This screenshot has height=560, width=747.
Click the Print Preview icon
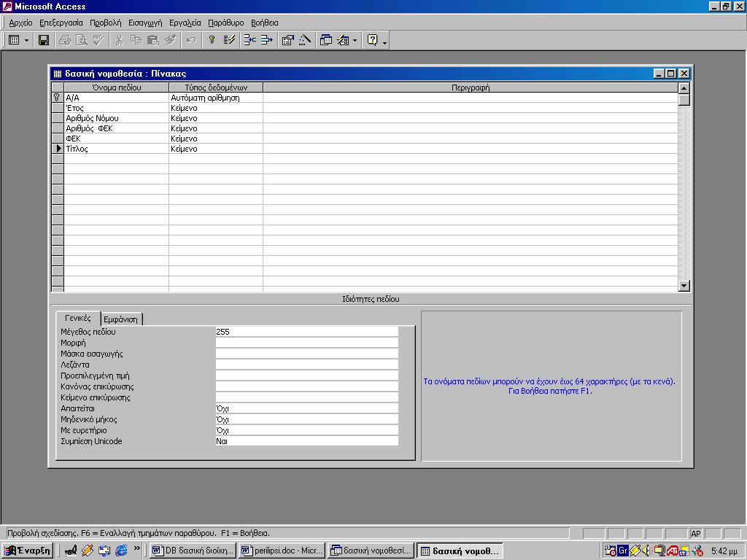click(x=82, y=41)
